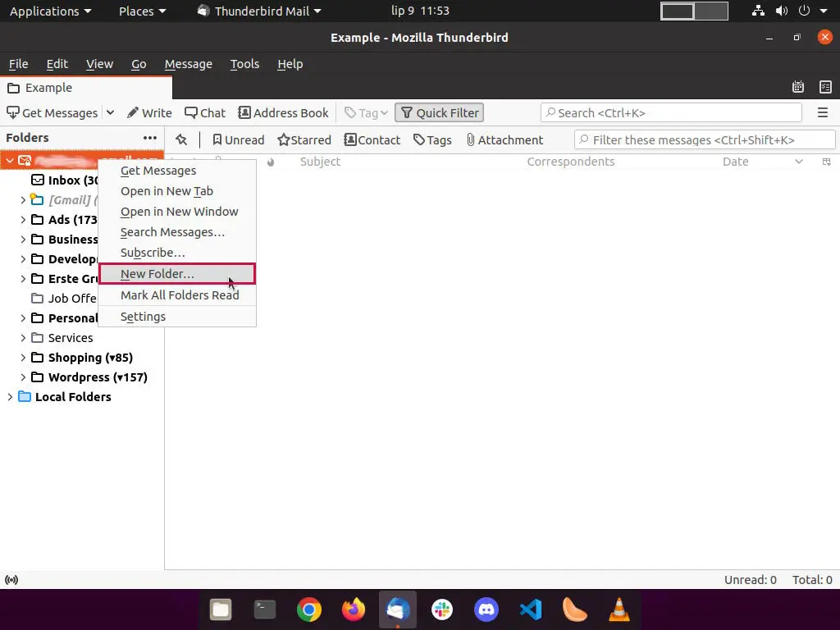Screen dimensions: 840x630
Task: Open VLC media player from dock
Action: (619, 609)
